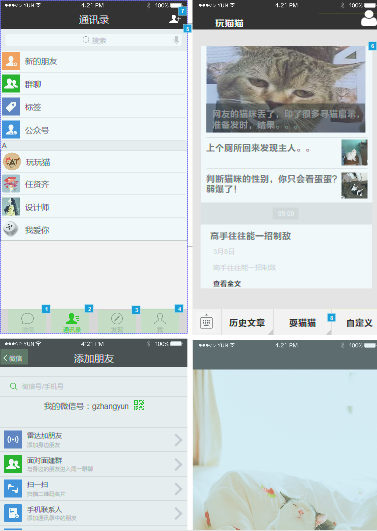Focus the 微信号/手机号 search field
377x531 pixels.
93,386
